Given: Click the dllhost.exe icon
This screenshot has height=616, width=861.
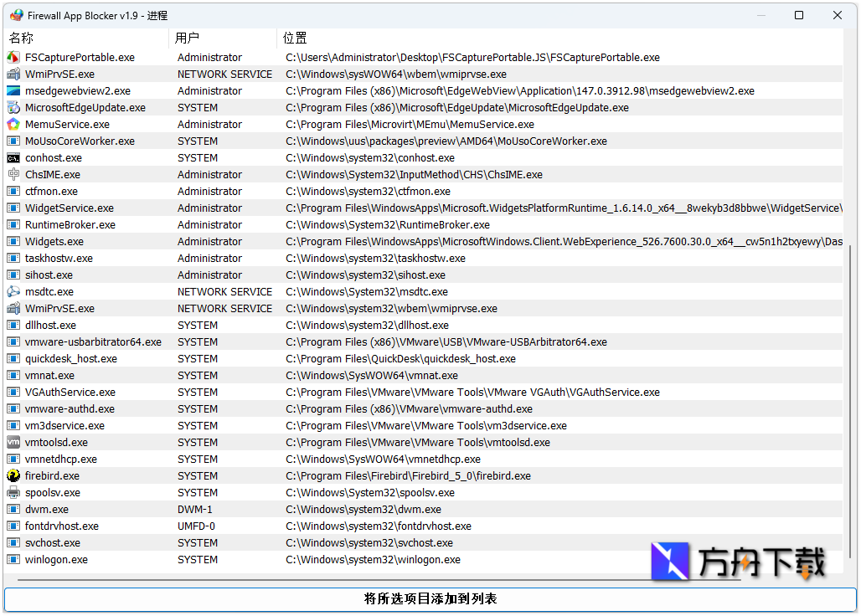Looking at the screenshot, I should click(13, 326).
